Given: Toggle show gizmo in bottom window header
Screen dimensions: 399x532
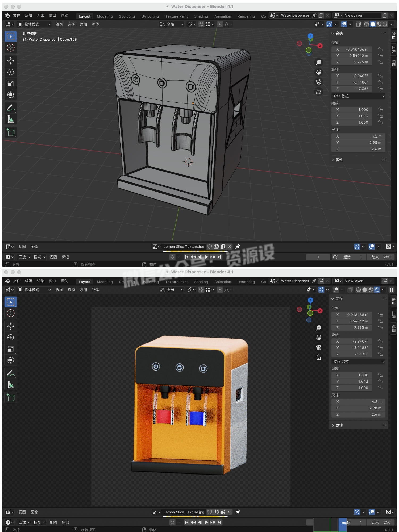Looking at the screenshot, I should tap(321, 290).
